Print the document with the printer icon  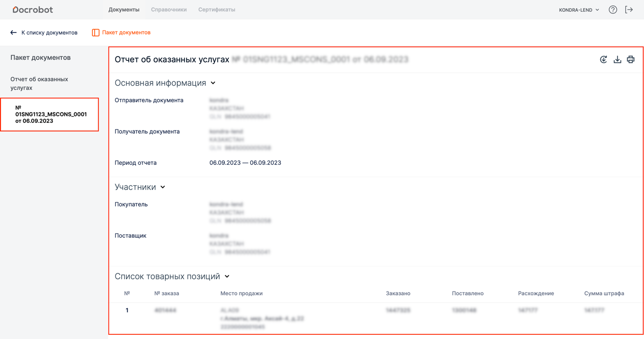(631, 60)
